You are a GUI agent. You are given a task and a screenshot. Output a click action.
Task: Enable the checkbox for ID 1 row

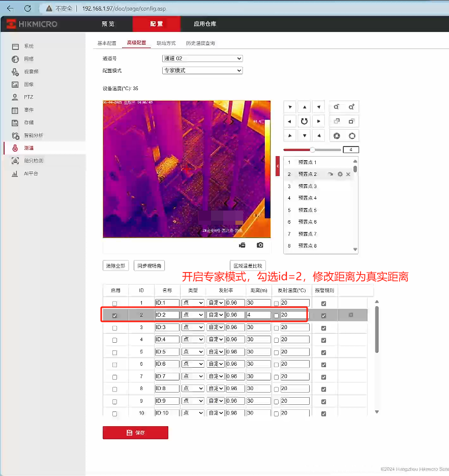click(114, 304)
